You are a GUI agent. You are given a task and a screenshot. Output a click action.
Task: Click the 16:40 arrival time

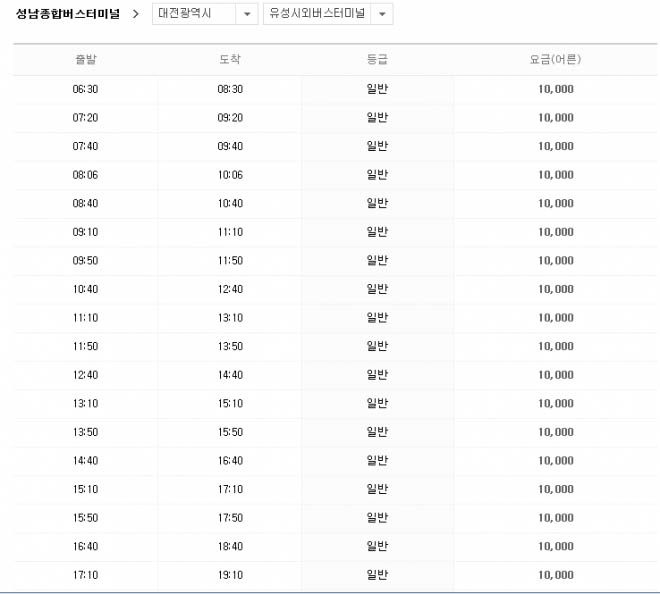tap(230, 461)
